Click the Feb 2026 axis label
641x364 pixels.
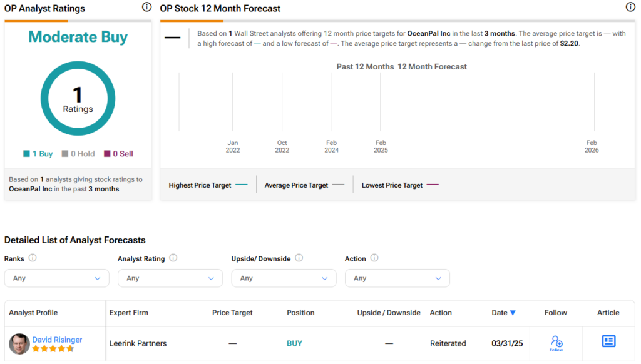click(x=592, y=146)
